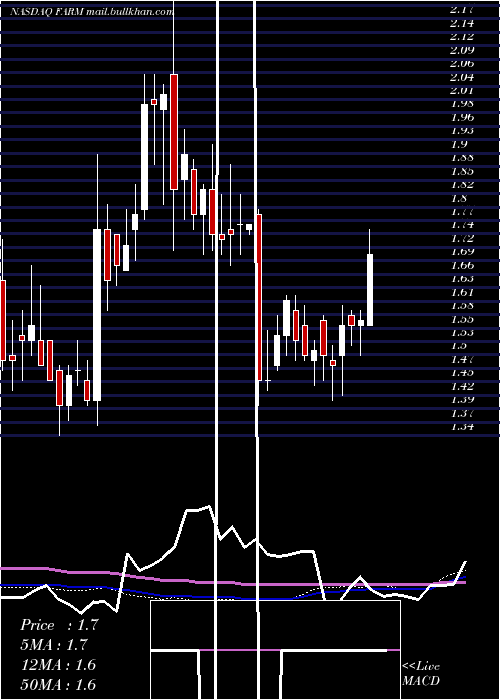Select the 1.72 price axis label

click(x=462, y=238)
